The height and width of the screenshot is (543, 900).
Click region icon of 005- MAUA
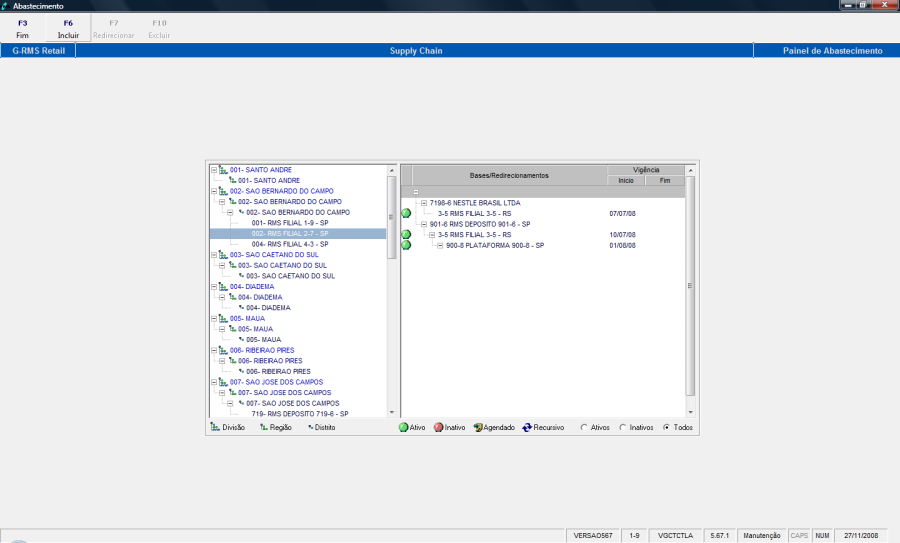(x=232, y=329)
